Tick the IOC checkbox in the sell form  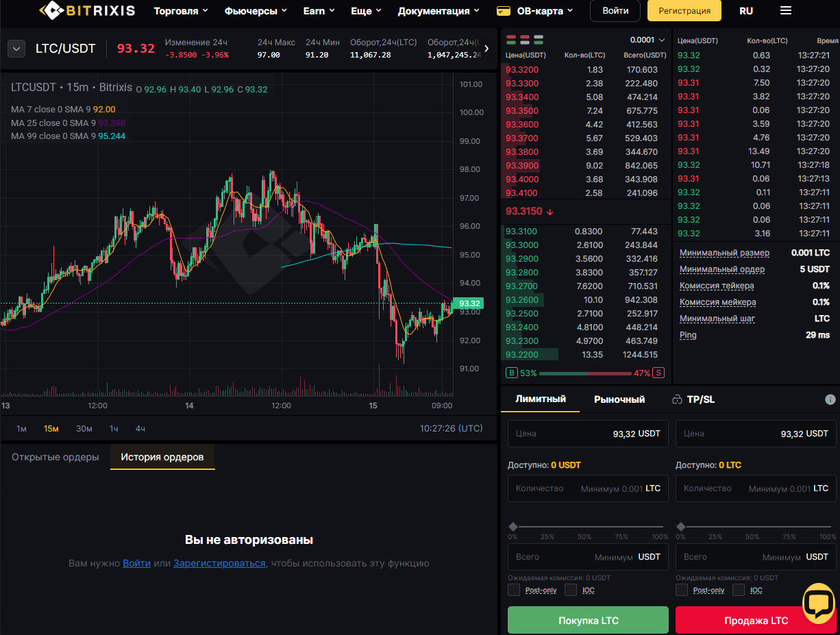pyautogui.click(x=739, y=590)
